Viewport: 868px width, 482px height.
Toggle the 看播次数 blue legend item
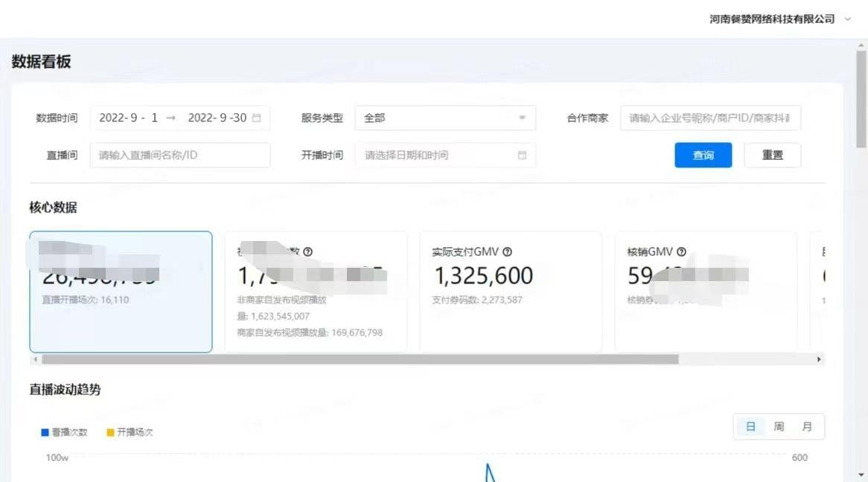(64, 432)
